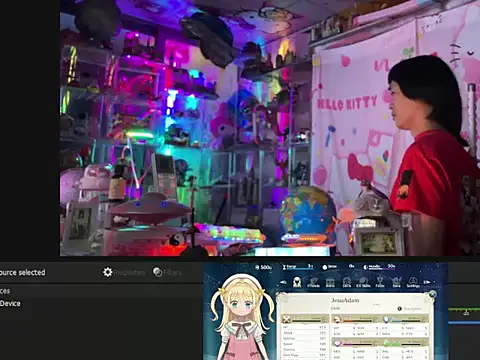Click the energy bar at top of the game
Screen dimensions: 480x360
(297, 267)
